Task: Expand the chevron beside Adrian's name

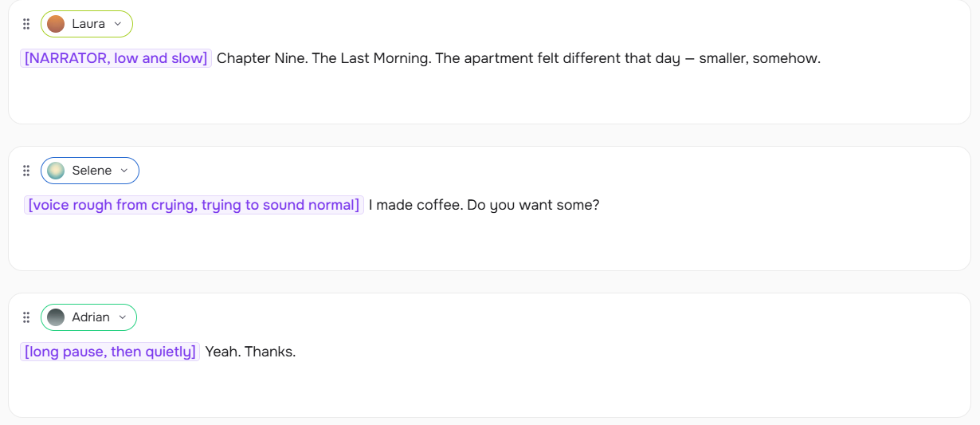Action: tap(122, 317)
